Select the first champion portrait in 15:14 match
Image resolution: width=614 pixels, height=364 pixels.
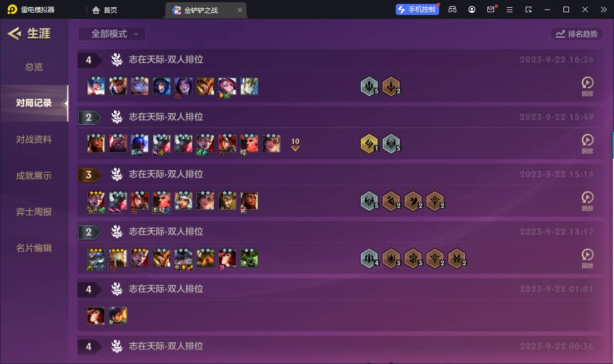(96, 201)
